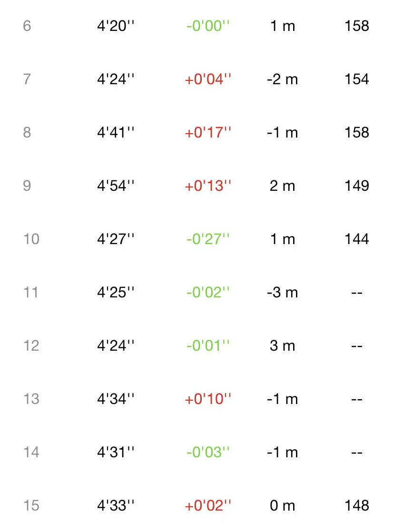The width and height of the screenshot is (394, 532).
Task: Select heart rate 154 on split 7
Action: (x=357, y=79)
